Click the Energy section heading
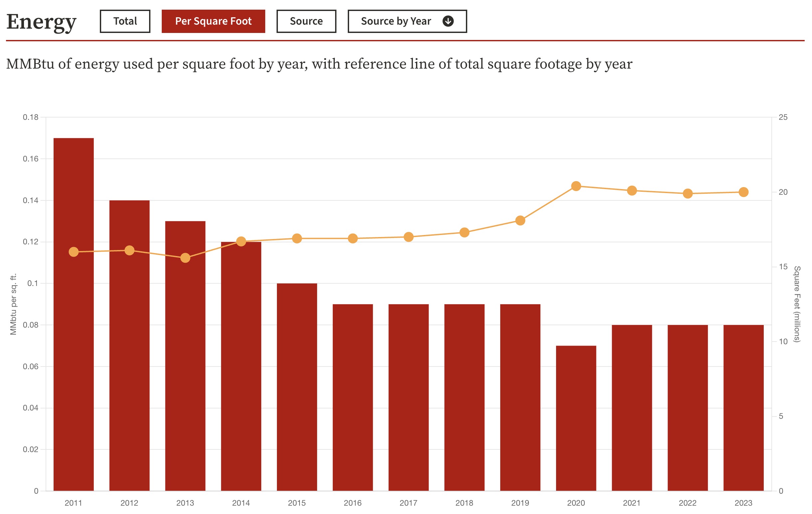This screenshot has width=812, height=514. [41, 22]
